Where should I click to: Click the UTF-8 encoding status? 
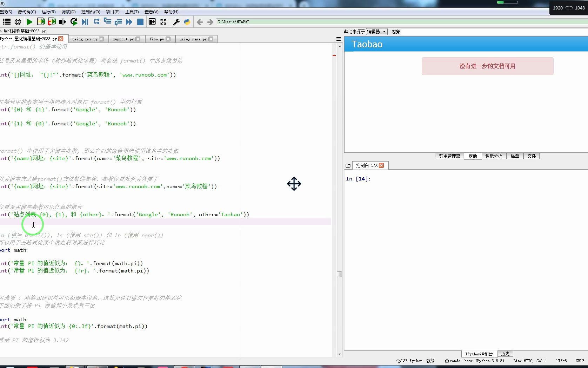click(x=561, y=361)
